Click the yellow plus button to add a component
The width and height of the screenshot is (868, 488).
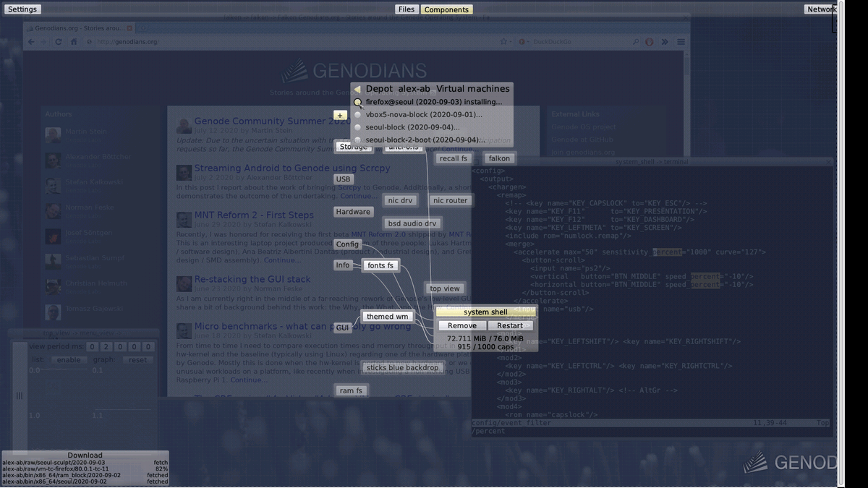pyautogui.click(x=341, y=116)
